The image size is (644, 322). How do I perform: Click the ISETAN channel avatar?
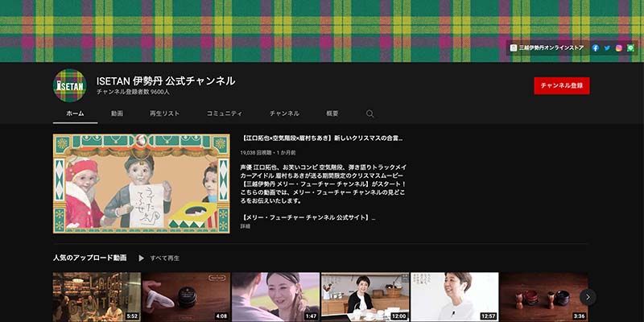[70, 85]
